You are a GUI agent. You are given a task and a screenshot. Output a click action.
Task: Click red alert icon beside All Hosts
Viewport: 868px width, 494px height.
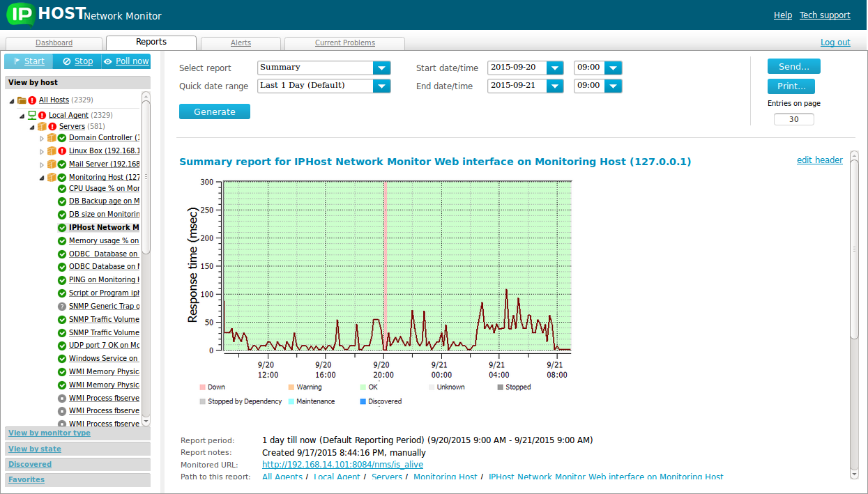tap(32, 100)
